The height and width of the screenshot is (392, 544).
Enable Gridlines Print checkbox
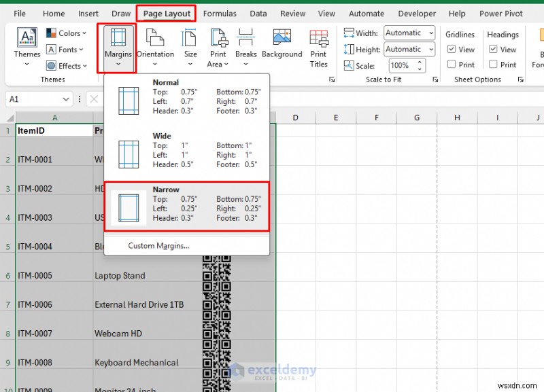point(452,64)
